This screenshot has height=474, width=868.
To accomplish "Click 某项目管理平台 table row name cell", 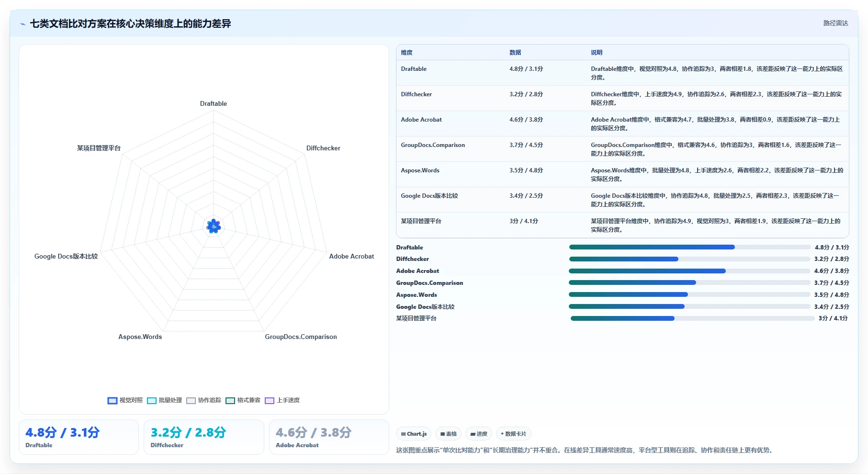I will [x=421, y=221].
